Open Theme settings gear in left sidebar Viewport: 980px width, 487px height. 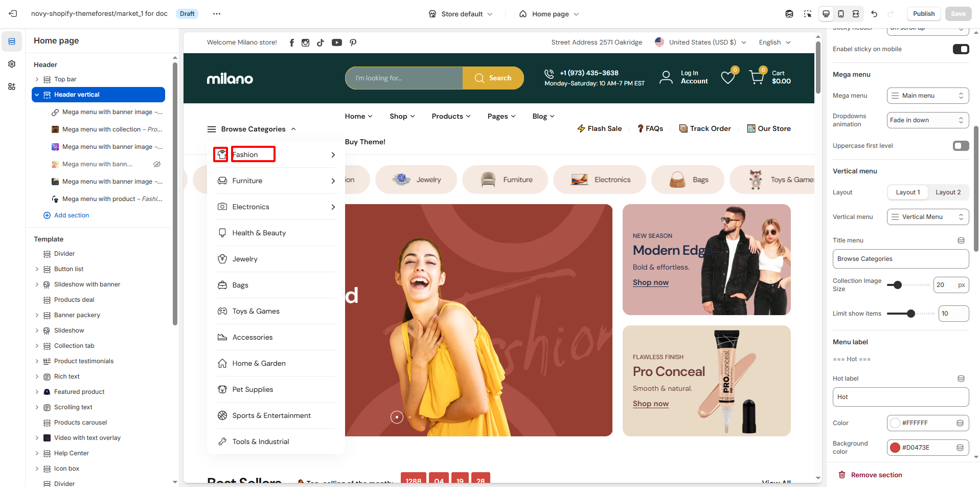point(12,64)
